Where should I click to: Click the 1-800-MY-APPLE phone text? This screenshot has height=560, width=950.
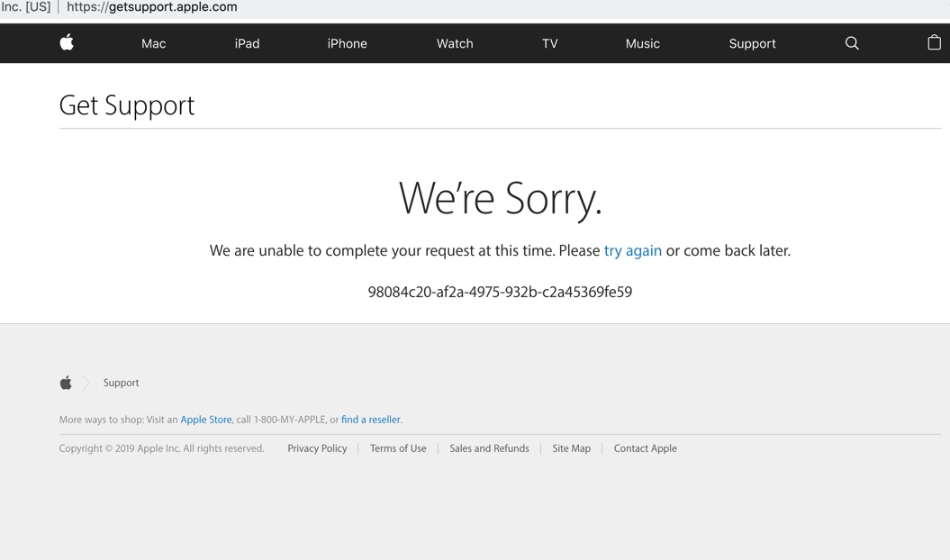click(x=290, y=420)
